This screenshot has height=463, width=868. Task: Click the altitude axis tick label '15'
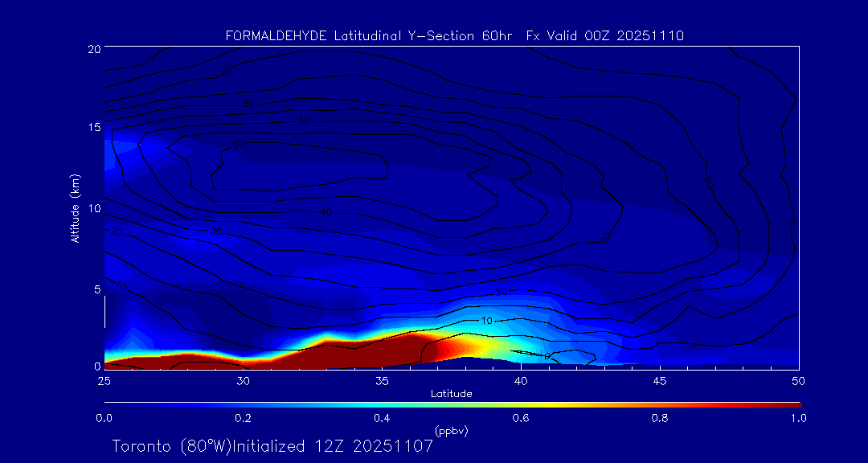[93, 128]
